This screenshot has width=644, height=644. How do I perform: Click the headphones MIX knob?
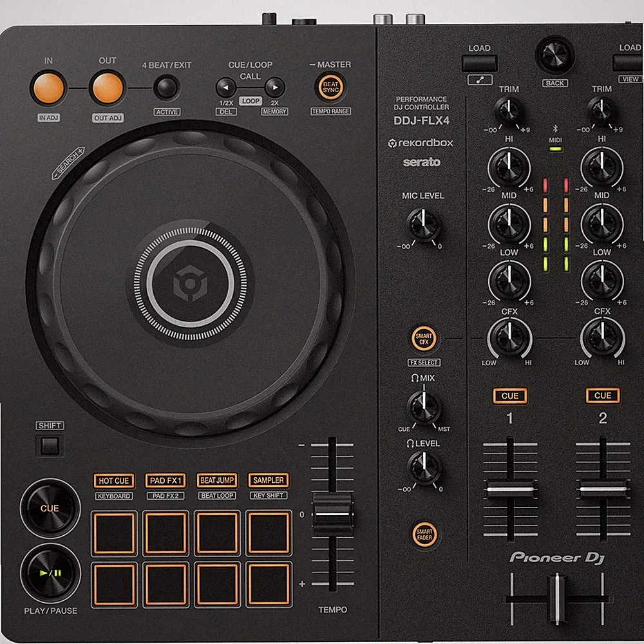pyautogui.click(x=424, y=406)
